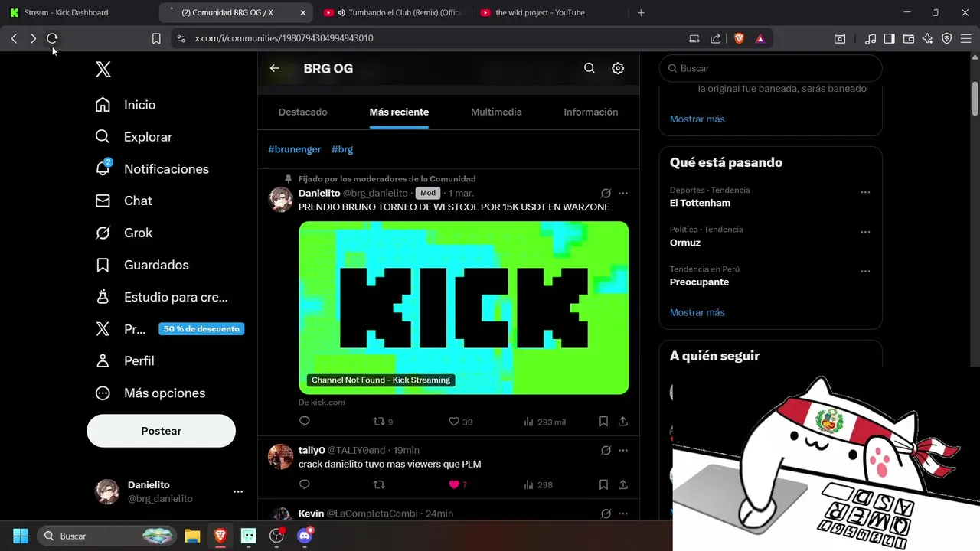This screenshot has height=551, width=980.
Task: Click the #brg hashtag
Action: 342,149
